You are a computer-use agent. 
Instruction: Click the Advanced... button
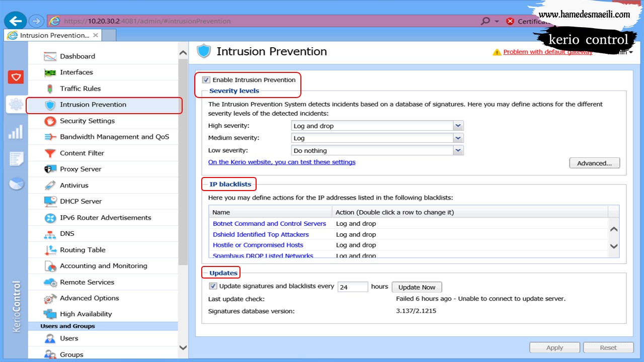pos(595,163)
